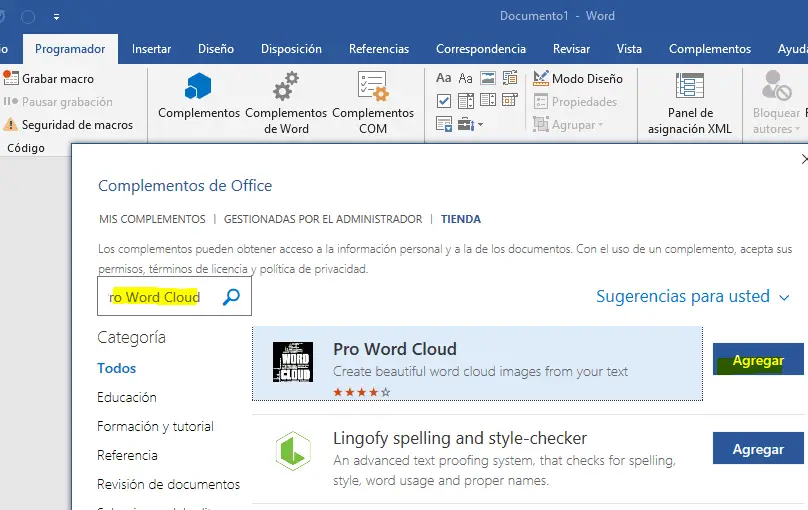Open GESTIONADAS POR EL ADMINISTRADOR section
Screen dimensions: 808x510
click(323, 219)
